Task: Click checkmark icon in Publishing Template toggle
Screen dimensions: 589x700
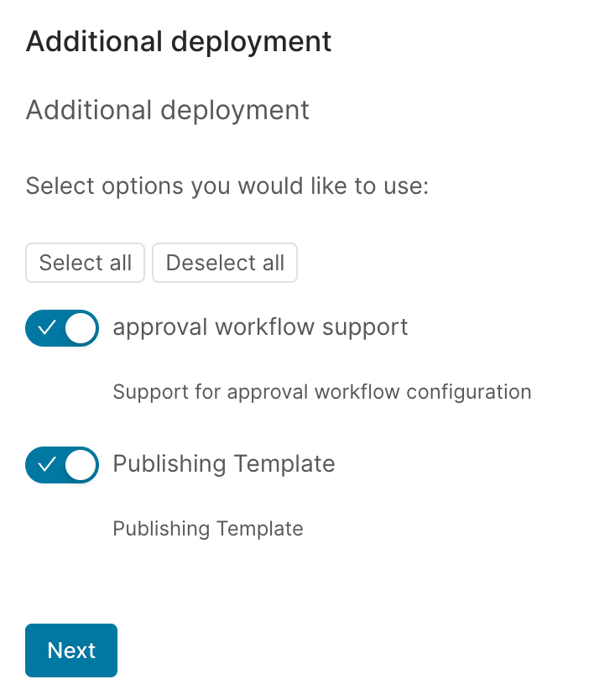Action: click(x=47, y=465)
